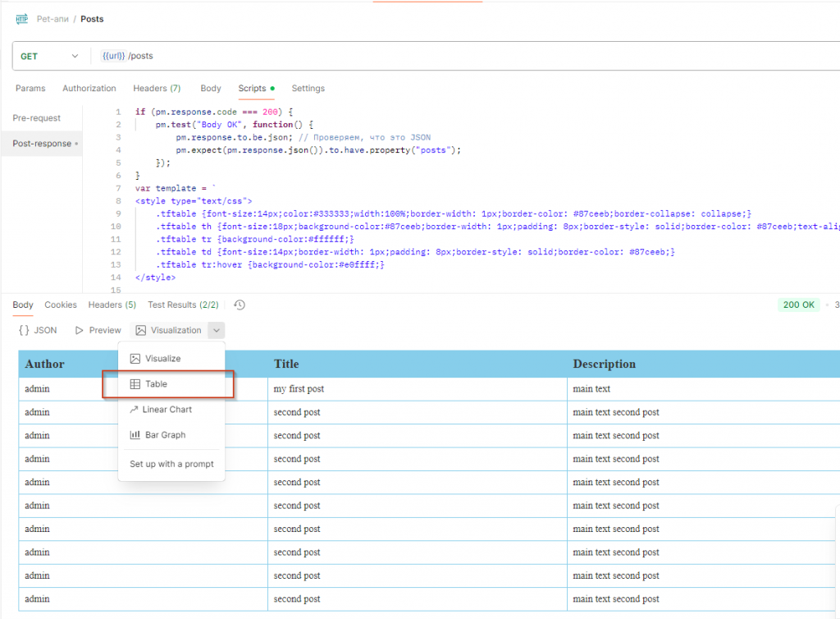Open the Authorization tab

click(x=89, y=89)
